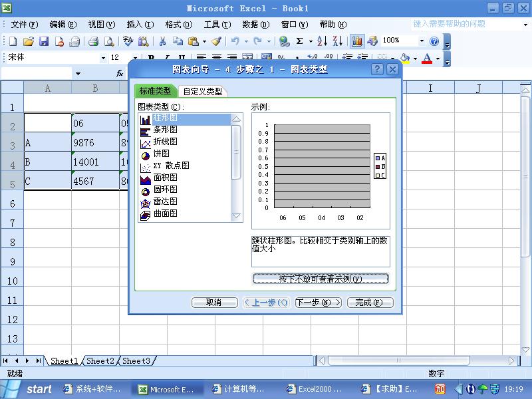Click the 下一步(N) button
Viewport: 532px width, 399px height.
(x=319, y=303)
